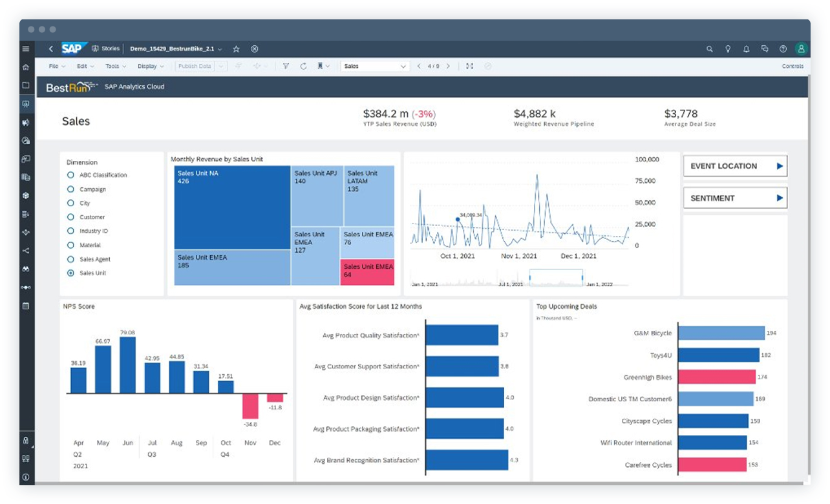Expand the Publish Data dropdown arrow
The height and width of the screenshot is (504, 830).
tap(221, 66)
